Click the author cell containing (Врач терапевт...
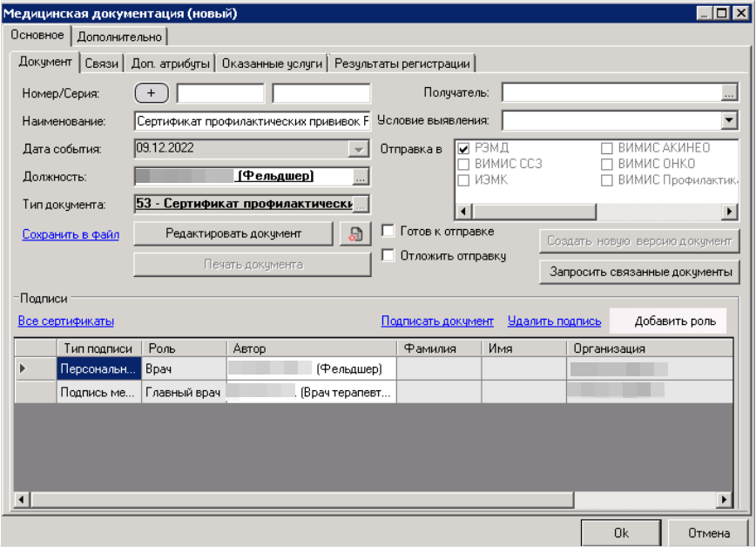The width and height of the screenshot is (756, 547). (x=312, y=392)
